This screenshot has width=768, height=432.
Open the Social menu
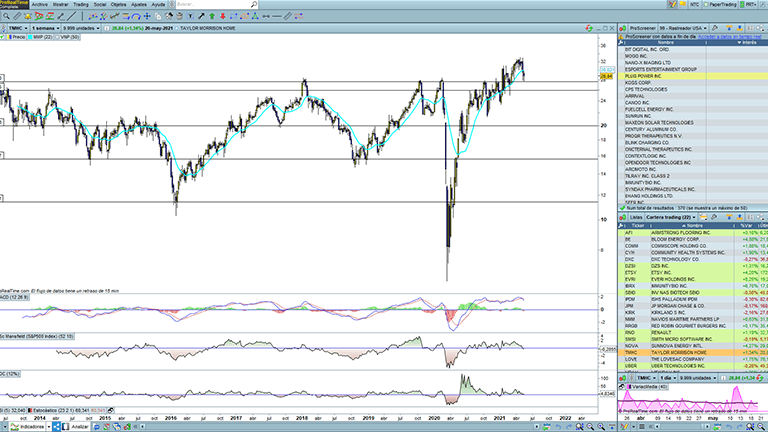click(x=99, y=4)
